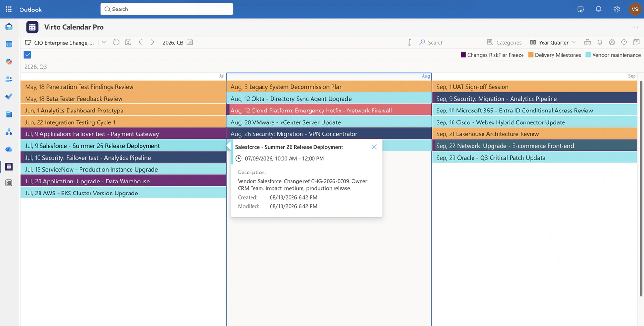Open Jul 9 Failover test Payment Gateway
The height and width of the screenshot is (326, 644).
(123, 134)
